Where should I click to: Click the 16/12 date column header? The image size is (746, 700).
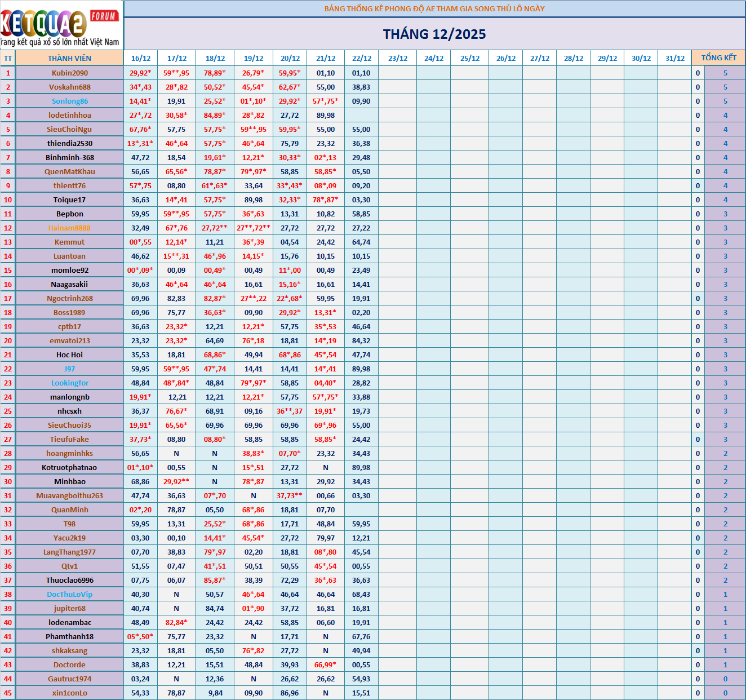(141, 58)
